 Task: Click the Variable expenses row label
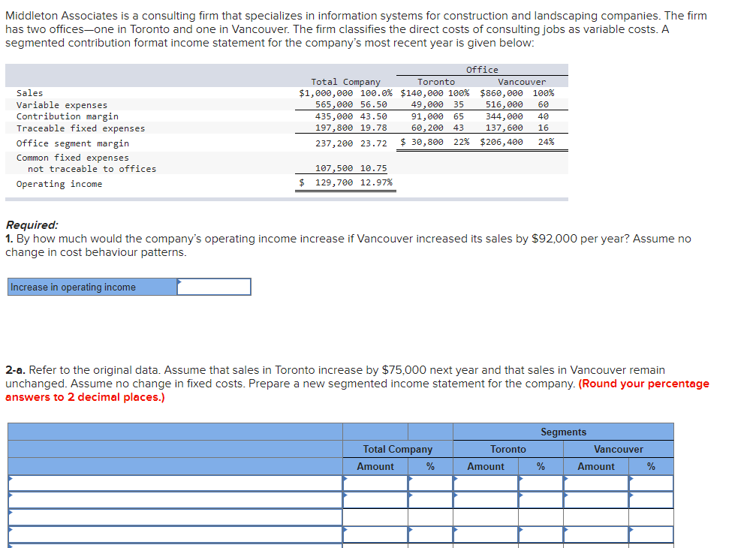[62, 105]
